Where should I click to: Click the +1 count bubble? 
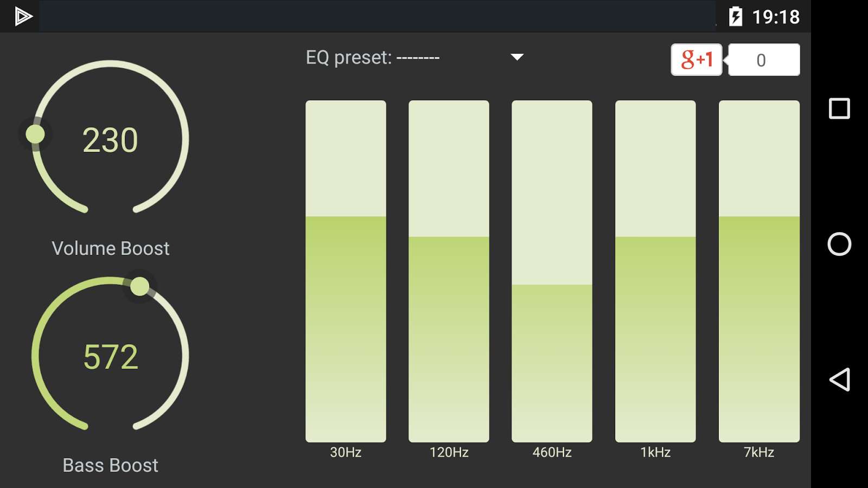coord(763,60)
